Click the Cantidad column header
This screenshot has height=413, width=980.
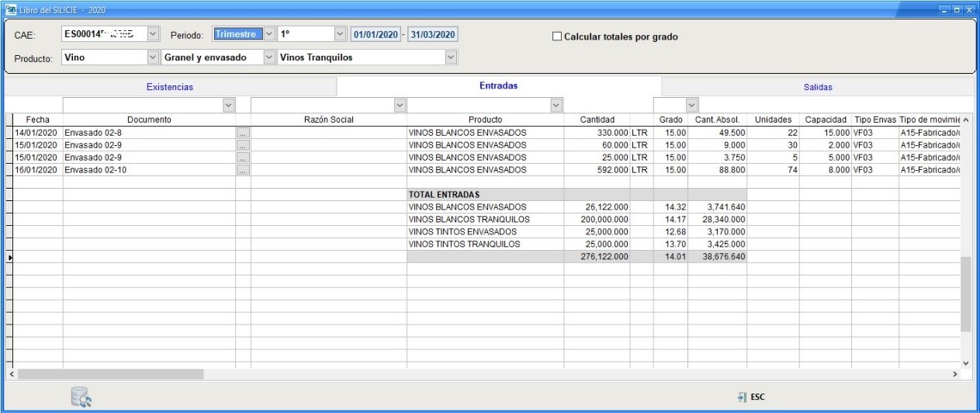597,120
